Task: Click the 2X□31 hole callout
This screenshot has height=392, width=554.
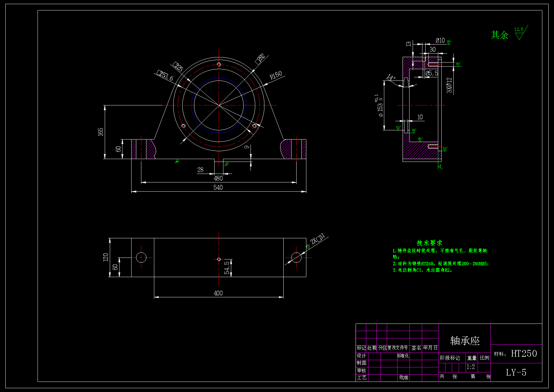Action: point(317,239)
